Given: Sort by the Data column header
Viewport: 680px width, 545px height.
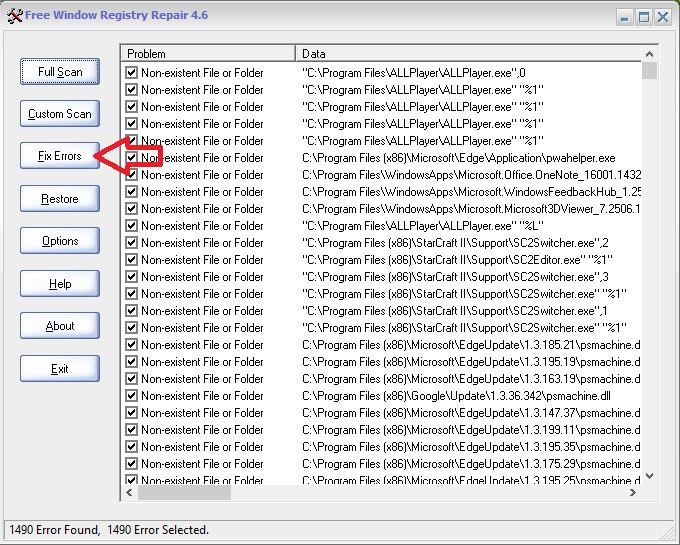Looking at the screenshot, I should (468, 53).
